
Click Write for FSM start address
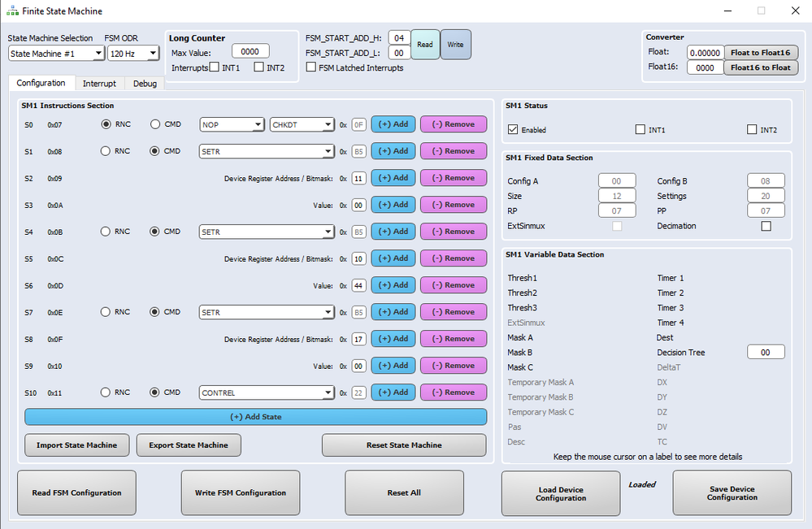point(456,45)
